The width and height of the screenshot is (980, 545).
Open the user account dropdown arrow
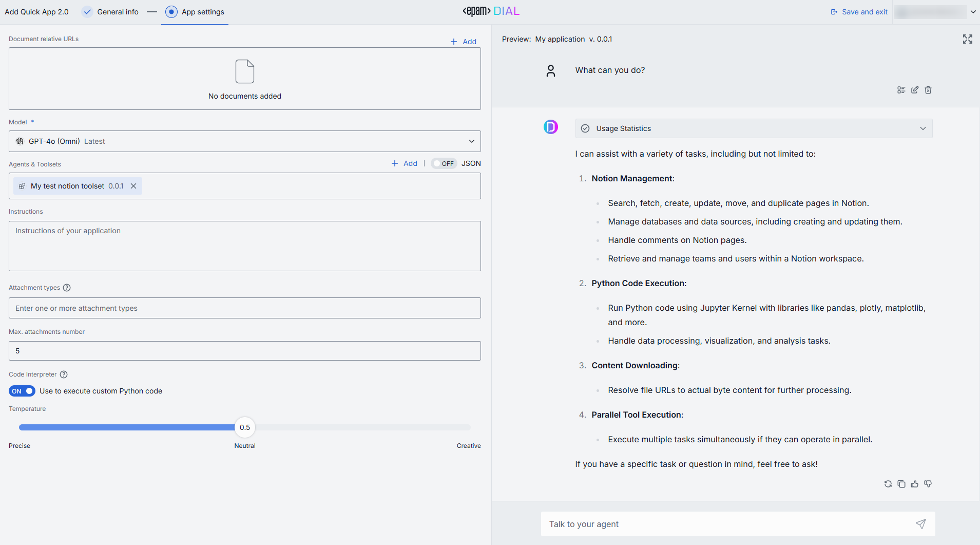click(x=973, y=12)
